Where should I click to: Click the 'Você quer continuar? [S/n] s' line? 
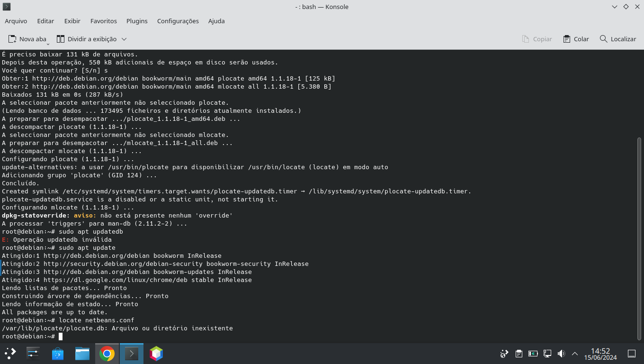pos(55,70)
